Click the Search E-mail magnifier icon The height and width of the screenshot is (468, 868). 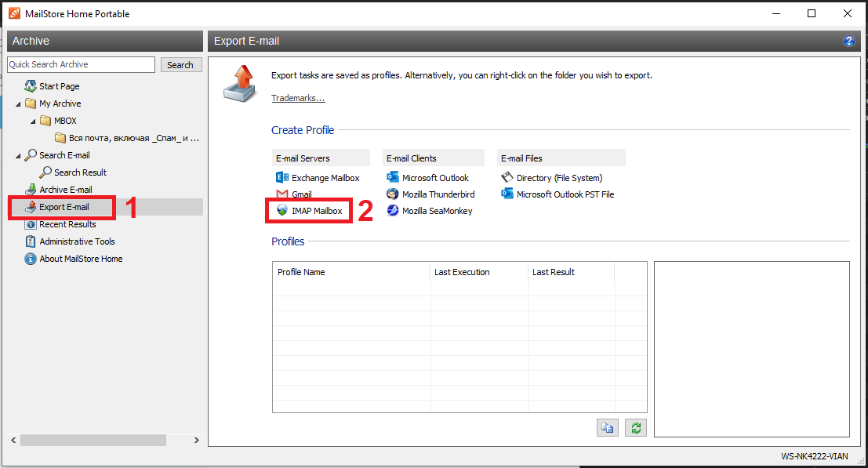31,155
